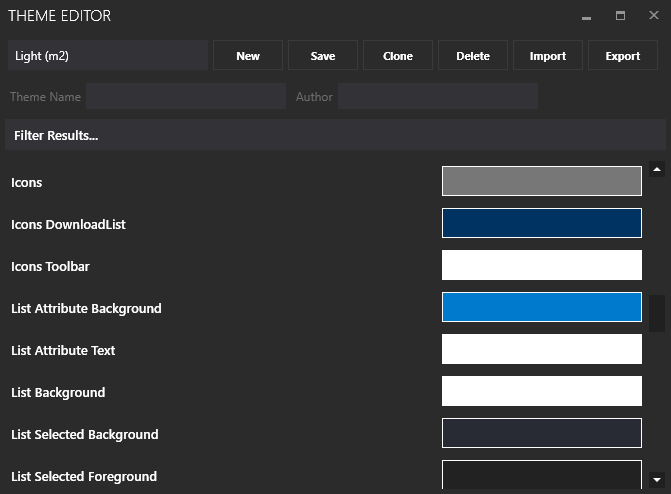Open Icons DownloadList dark blue swatch
The image size is (671, 494).
[542, 223]
